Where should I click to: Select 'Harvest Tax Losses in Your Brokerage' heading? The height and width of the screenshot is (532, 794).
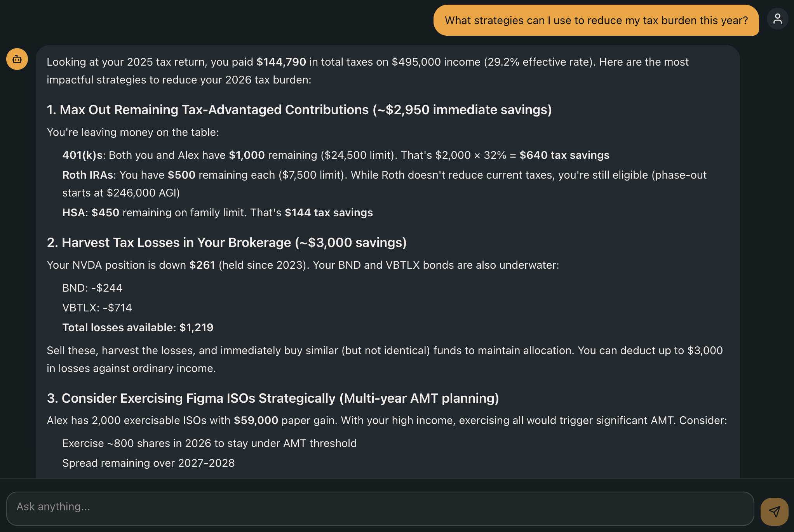click(226, 242)
